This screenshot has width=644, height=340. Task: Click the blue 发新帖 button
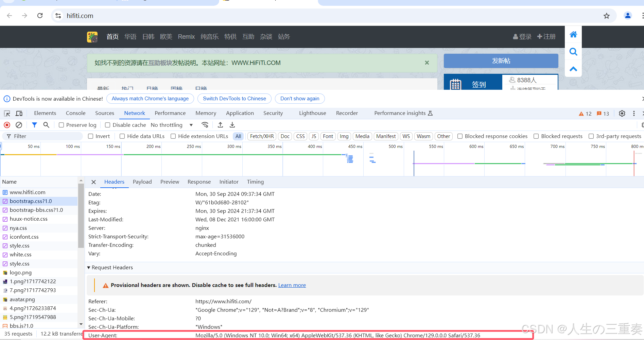coord(501,61)
